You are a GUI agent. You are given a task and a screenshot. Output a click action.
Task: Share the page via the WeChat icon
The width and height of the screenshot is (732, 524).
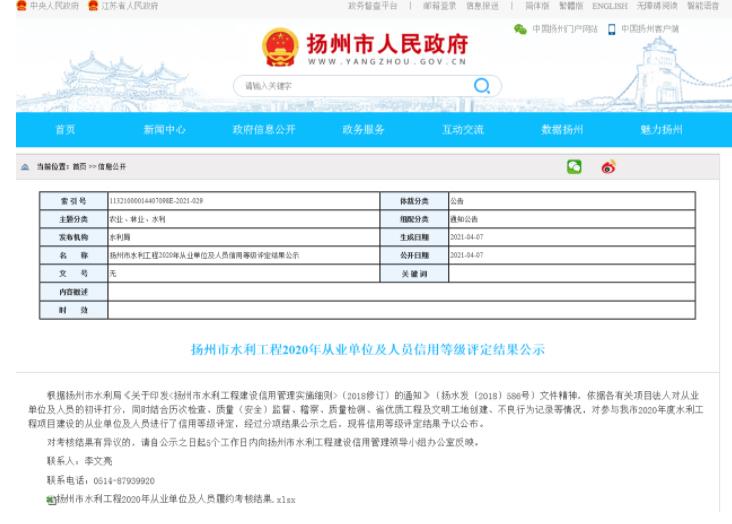(575, 167)
